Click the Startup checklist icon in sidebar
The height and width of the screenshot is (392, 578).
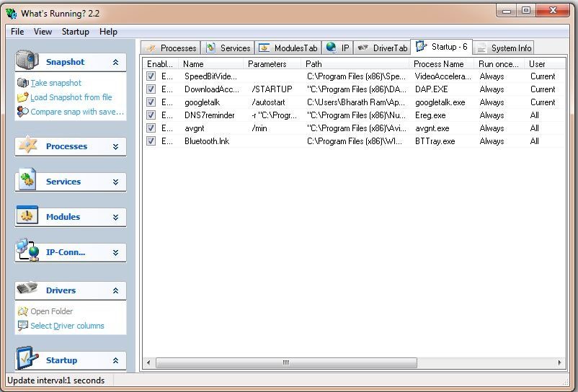click(x=27, y=359)
